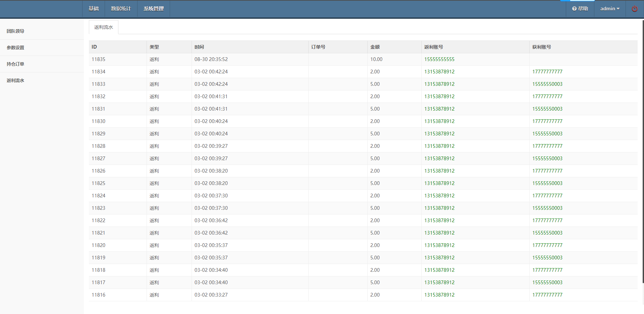Open the 系统管理 top menu

click(154, 9)
